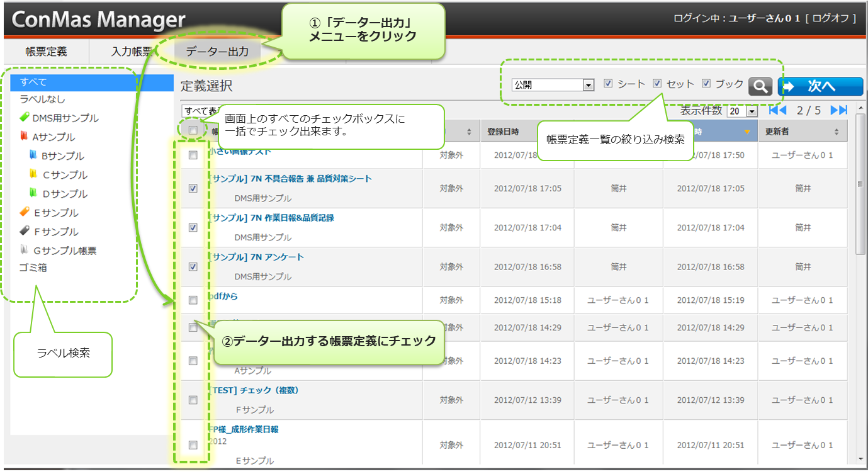Click the 次へ next button
The height and width of the screenshot is (474, 868).
tap(820, 87)
